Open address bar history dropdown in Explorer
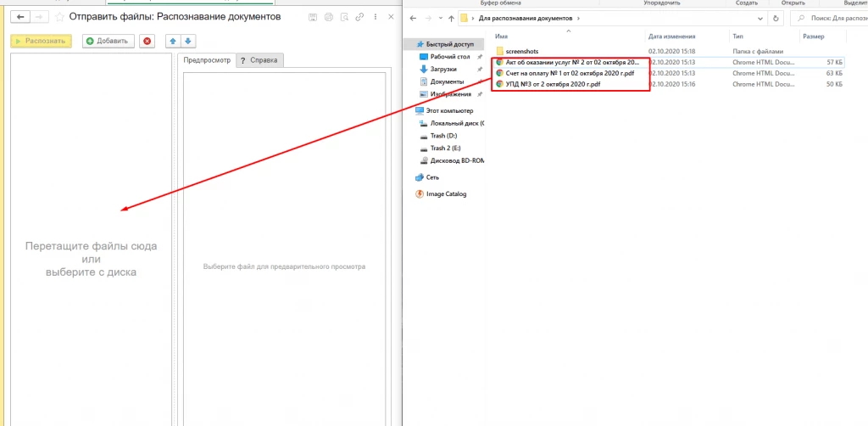868x426 pixels. (x=759, y=19)
